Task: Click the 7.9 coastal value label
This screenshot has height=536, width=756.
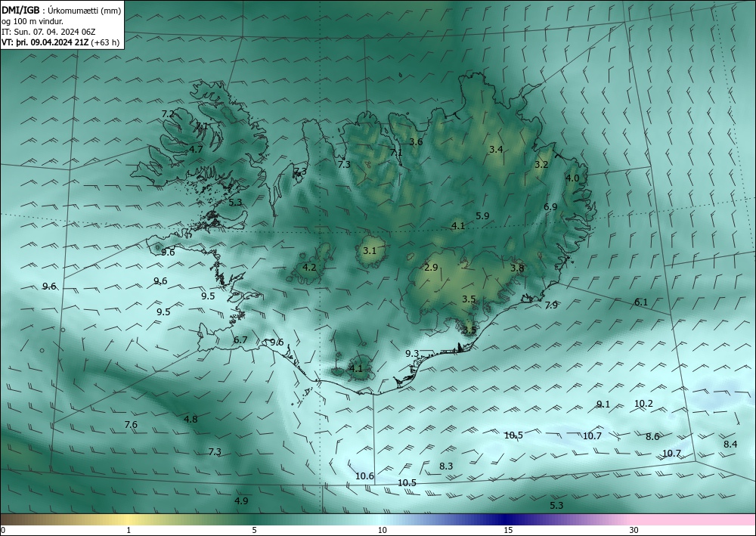Action: pos(551,305)
